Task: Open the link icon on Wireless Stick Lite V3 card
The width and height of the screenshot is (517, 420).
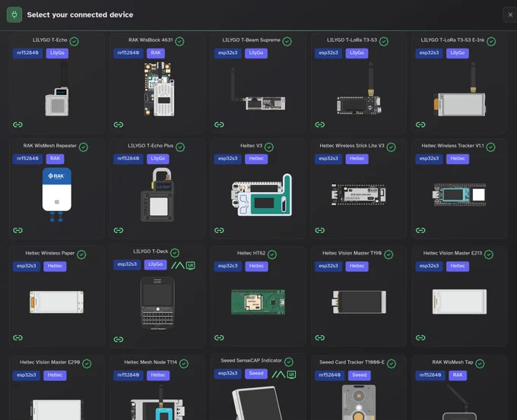Action: pos(320,230)
